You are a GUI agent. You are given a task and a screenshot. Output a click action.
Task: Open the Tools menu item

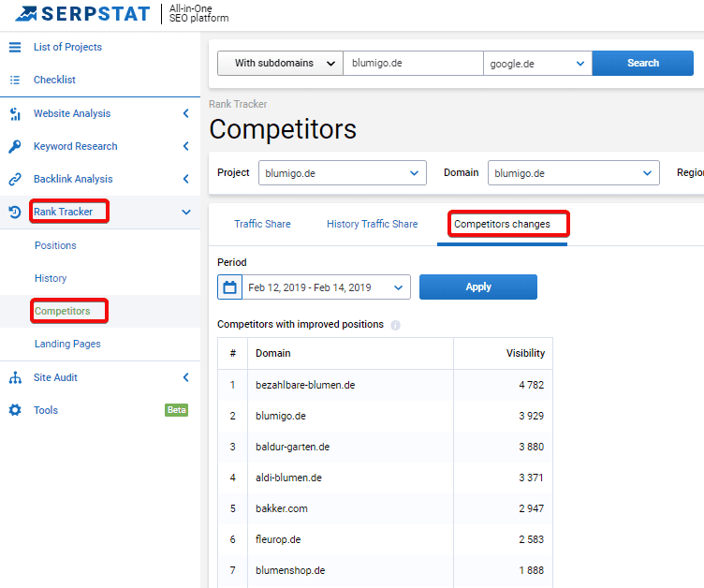pos(46,410)
